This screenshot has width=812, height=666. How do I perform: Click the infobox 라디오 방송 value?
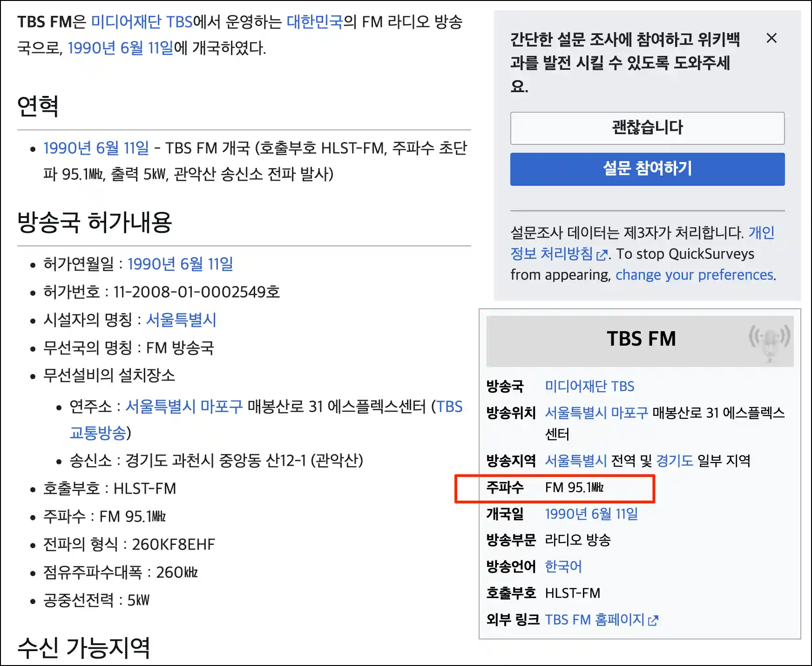578,540
